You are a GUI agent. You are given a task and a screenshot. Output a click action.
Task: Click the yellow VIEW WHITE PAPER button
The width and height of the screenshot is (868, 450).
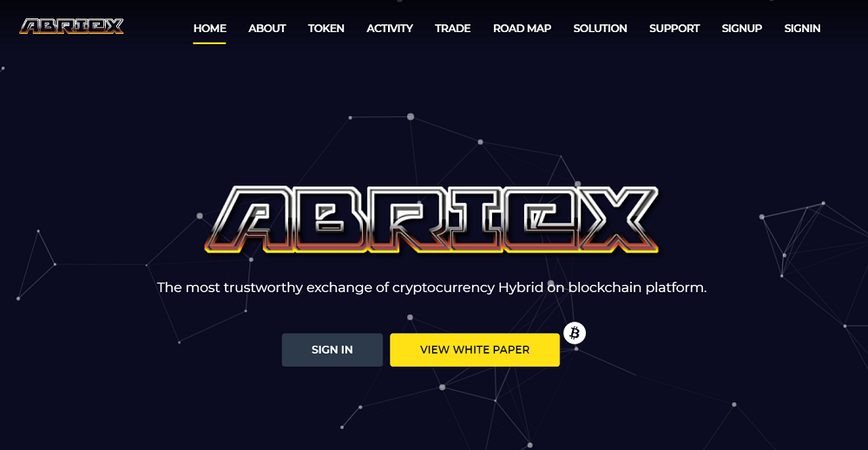[x=475, y=350]
